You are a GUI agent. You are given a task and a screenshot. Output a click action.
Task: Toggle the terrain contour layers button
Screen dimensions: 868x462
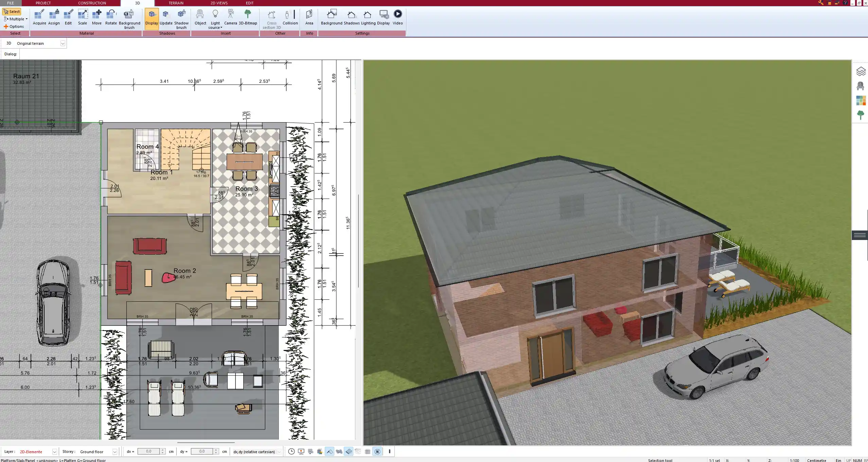(x=358, y=451)
